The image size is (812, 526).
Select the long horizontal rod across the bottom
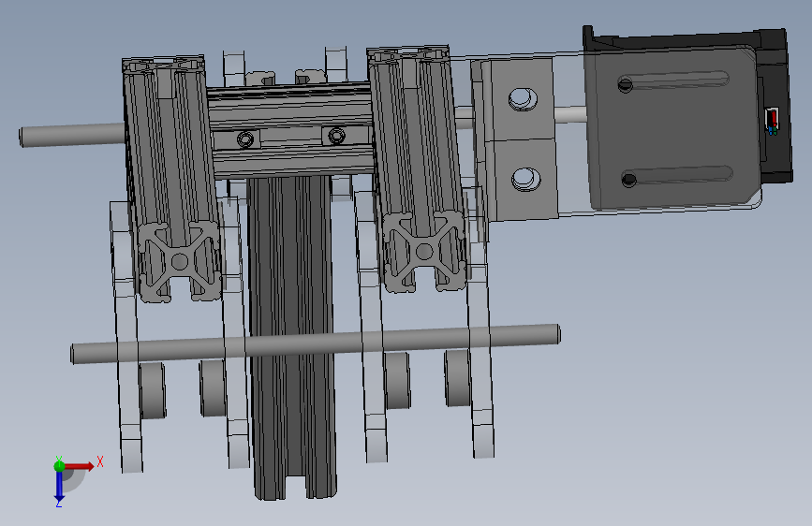click(316, 343)
